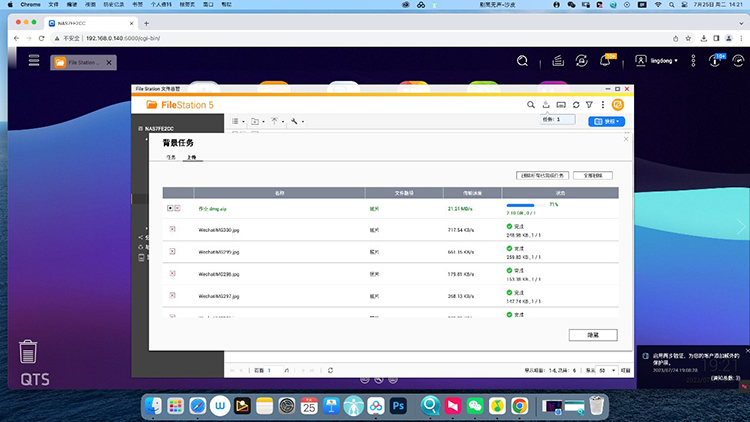Click the 全部移除 remove all button
Image resolution: width=750 pixels, height=422 pixels.
click(592, 175)
